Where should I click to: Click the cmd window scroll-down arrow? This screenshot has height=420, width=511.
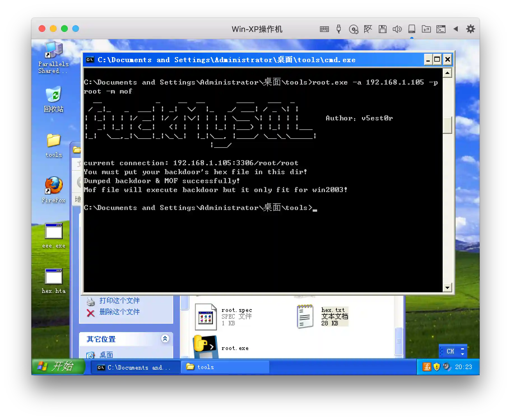point(447,288)
